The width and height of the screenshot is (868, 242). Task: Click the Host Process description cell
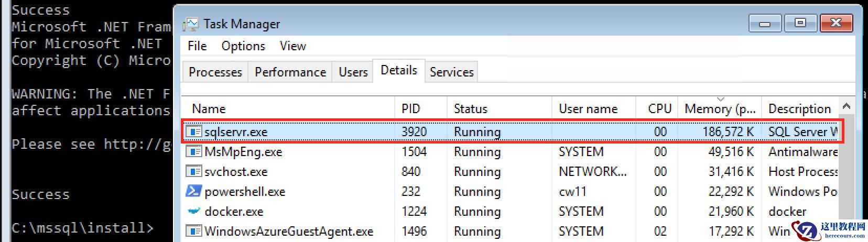tap(803, 172)
